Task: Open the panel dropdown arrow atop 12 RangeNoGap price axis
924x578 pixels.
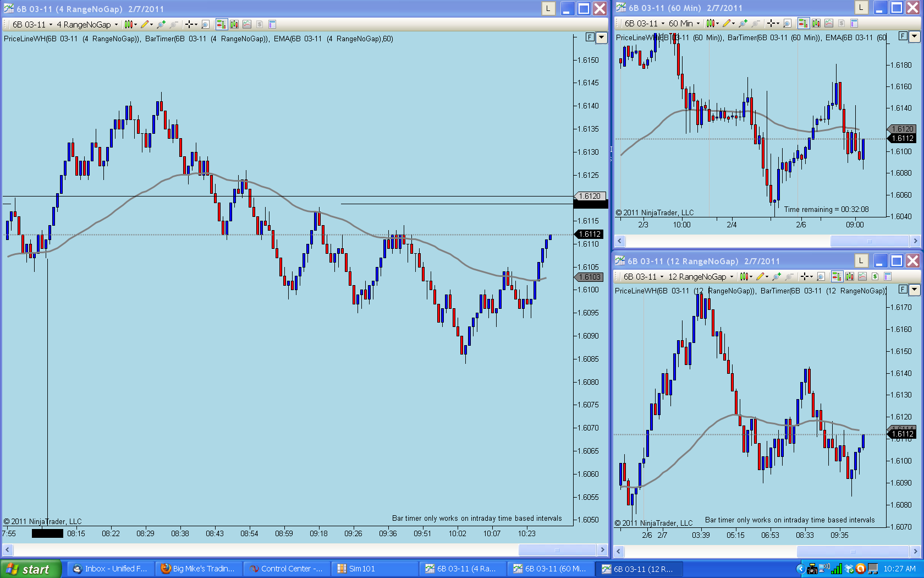Action: tap(915, 290)
